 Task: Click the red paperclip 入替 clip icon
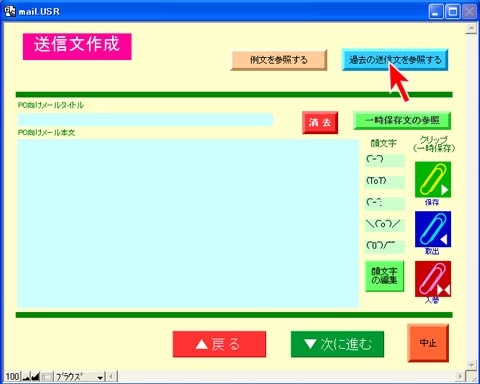(x=433, y=279)
